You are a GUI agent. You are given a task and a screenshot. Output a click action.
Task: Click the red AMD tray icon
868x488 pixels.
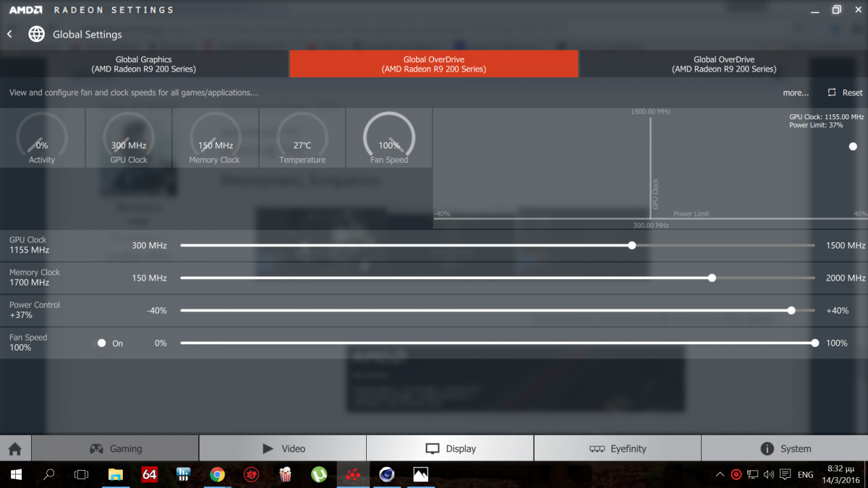736,475
